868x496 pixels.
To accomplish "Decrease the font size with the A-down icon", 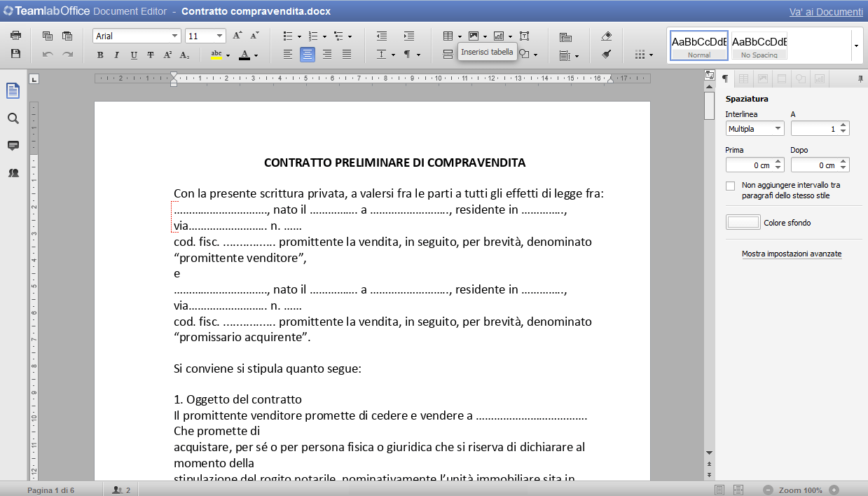I will pyautogui.click(x=254, y=36).
